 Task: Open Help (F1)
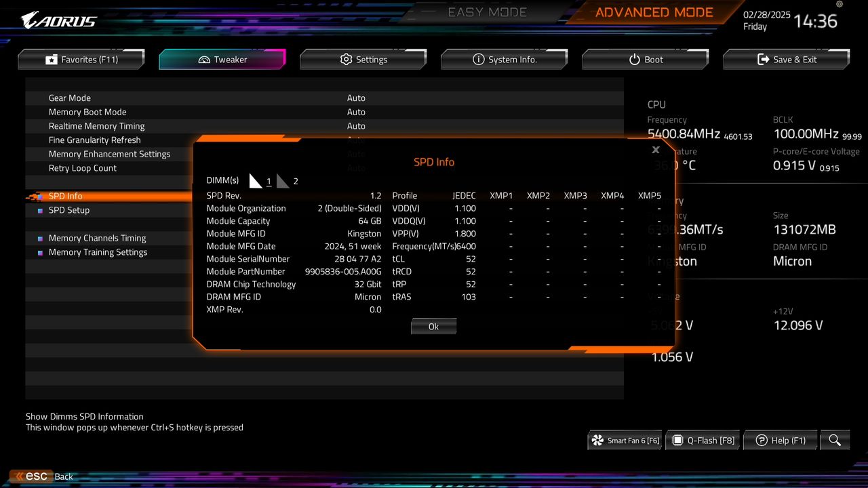point(781,441)
